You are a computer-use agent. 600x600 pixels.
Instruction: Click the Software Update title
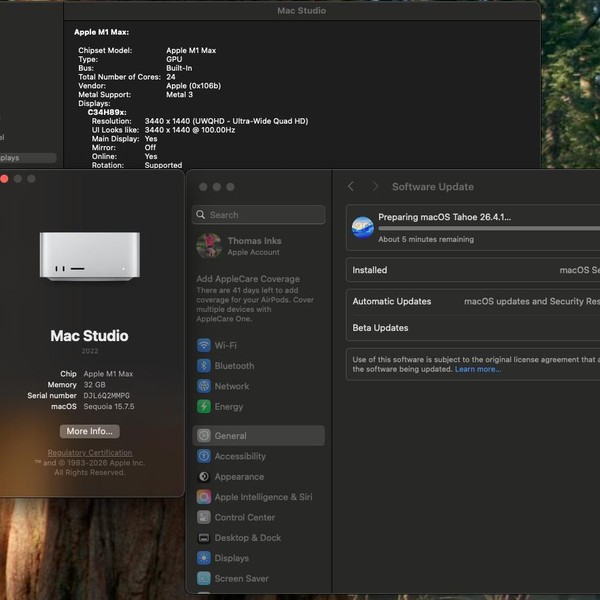[433, 186]
